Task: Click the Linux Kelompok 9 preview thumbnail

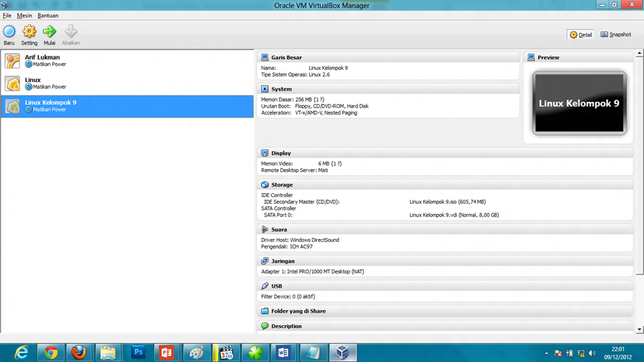Action: tap(579, 103)
